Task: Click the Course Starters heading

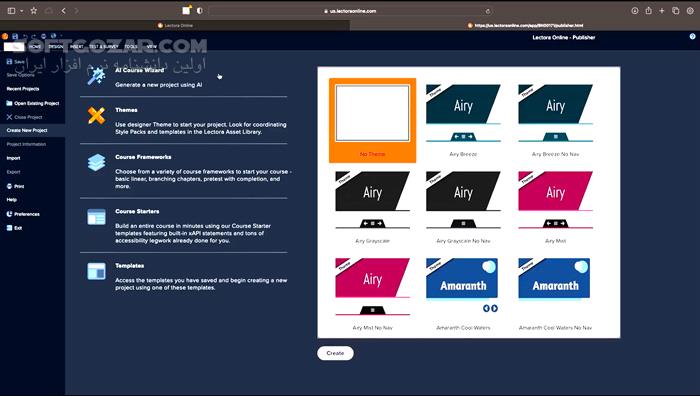Action: [137, 211]
